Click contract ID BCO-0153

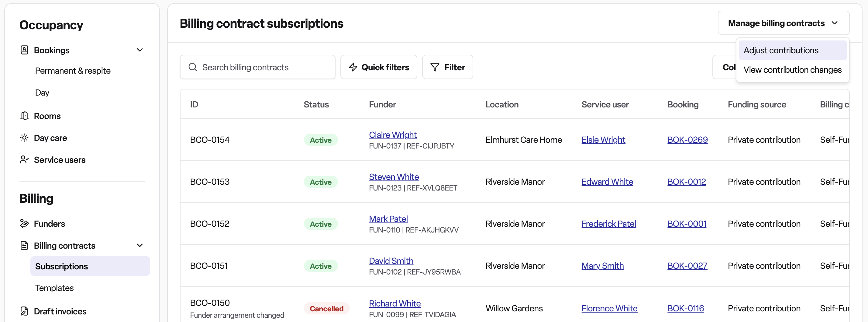210,182
